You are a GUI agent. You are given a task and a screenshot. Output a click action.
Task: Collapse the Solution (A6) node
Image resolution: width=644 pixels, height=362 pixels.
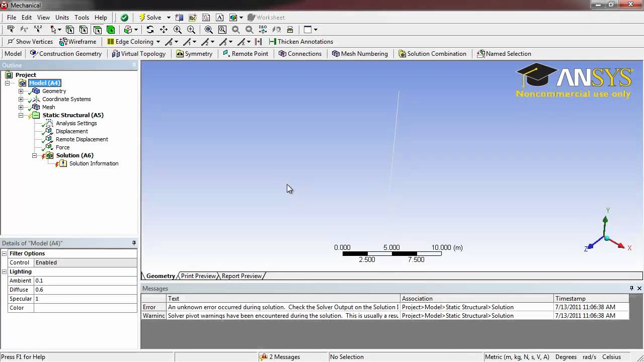[x=34, y=155]
